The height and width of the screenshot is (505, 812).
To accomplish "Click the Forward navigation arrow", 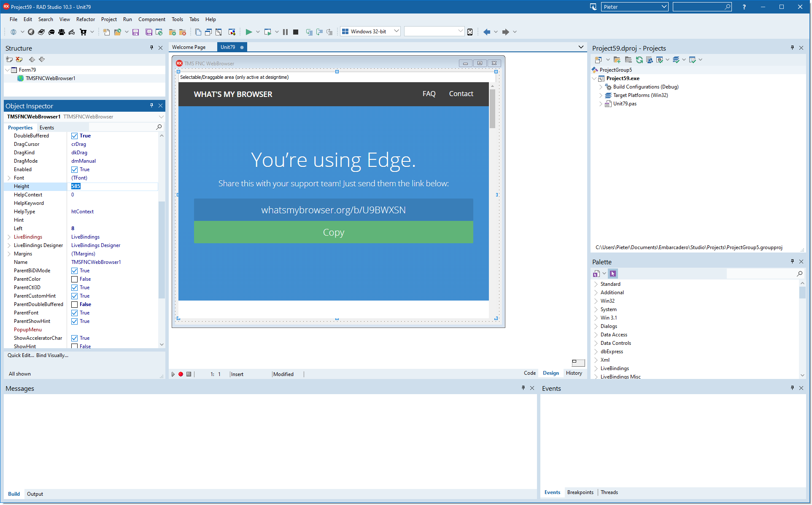I will click(505, 32).
